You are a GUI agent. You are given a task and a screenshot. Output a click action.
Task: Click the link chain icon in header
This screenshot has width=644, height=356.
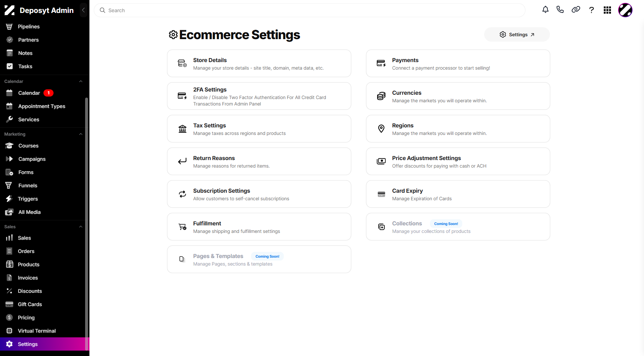pos(576,10)
